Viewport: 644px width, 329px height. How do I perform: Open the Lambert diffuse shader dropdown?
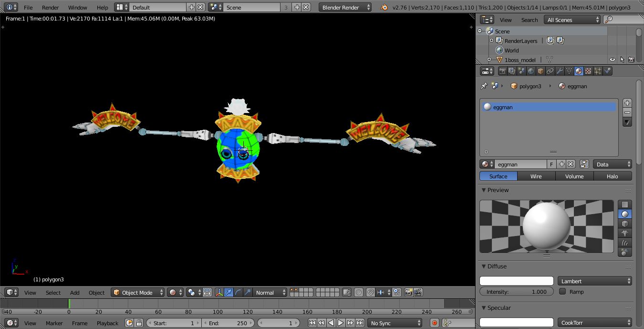[595, 281]
